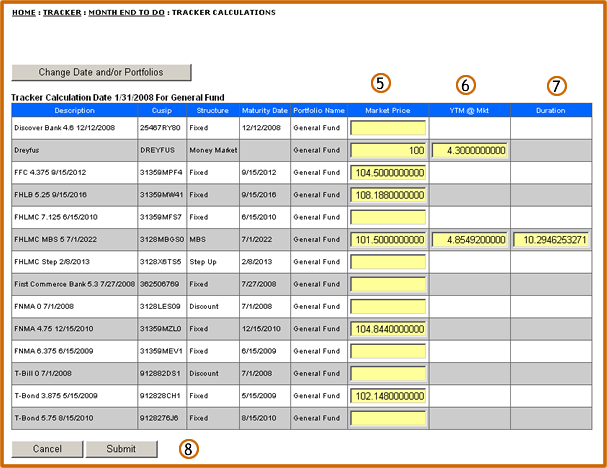Select the Dreyfus Market Price field
The image size is (607, 468).
(x=388, y=150)
